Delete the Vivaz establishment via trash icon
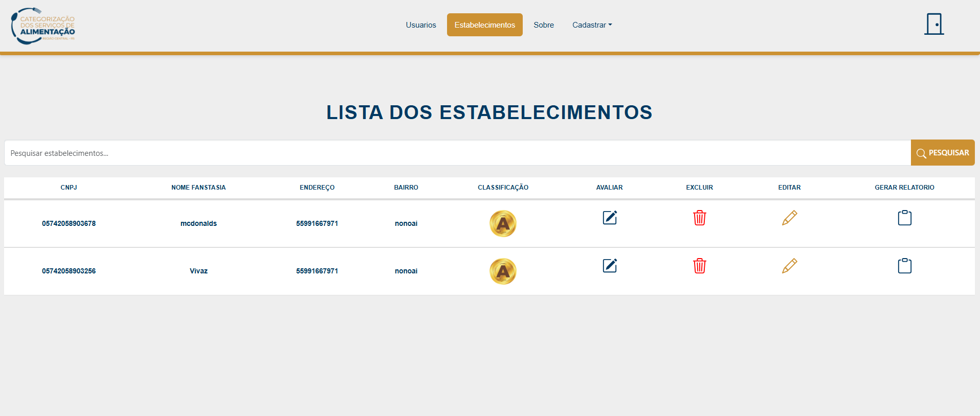Image resolution: width=980 pixels, height=416 pixels. 699,266
